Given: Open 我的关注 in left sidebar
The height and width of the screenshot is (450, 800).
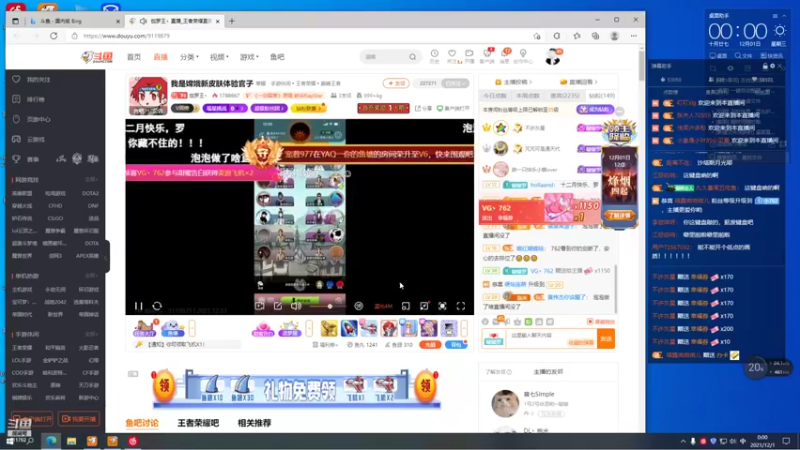Looking at the screenshot, I should pyautogui.click(x=32, y=80).
